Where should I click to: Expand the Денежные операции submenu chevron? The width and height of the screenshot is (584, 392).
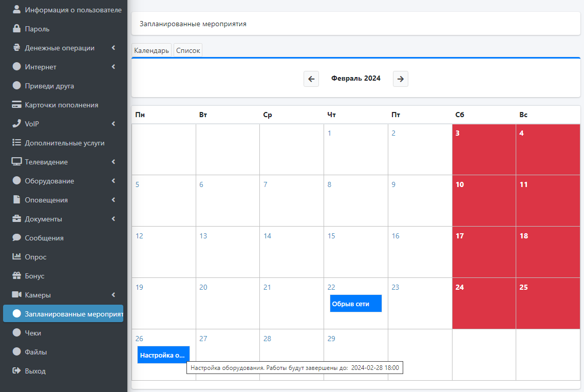pos(113,48)
